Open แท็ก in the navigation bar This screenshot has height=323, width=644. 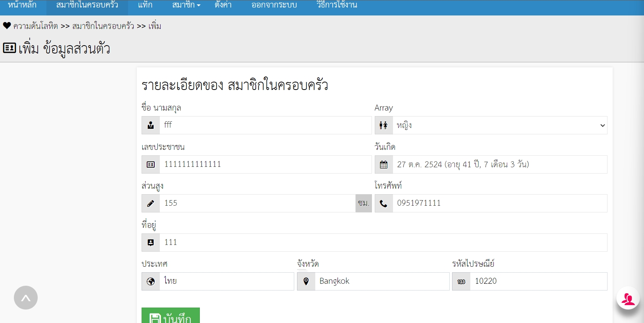click(x=145, y=5)
